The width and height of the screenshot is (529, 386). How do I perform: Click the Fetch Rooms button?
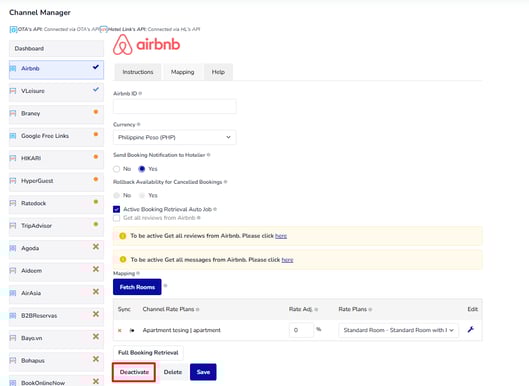(x=137, y=287)
